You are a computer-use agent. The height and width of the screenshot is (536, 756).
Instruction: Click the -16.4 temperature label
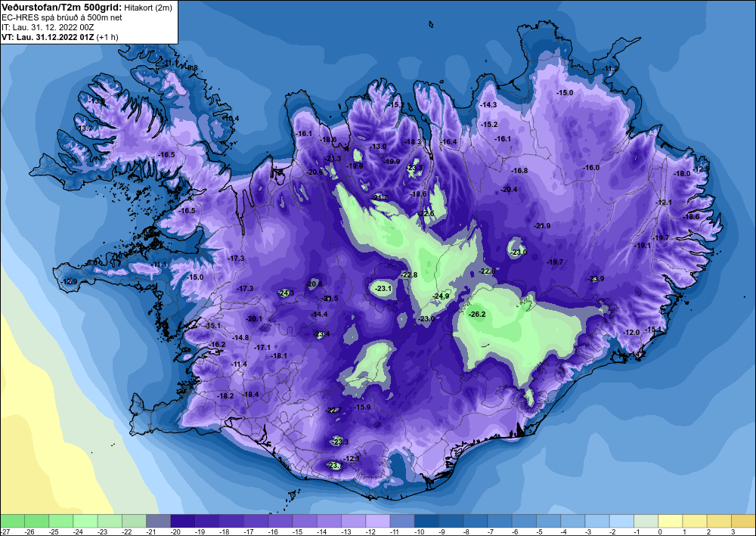click(x=449, y=141)
